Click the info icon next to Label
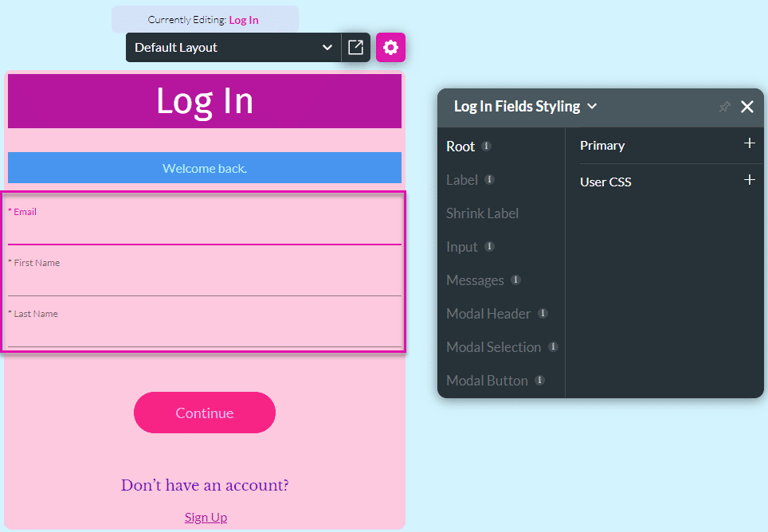Screen dimensions: 768x532 tap(491, 181)
